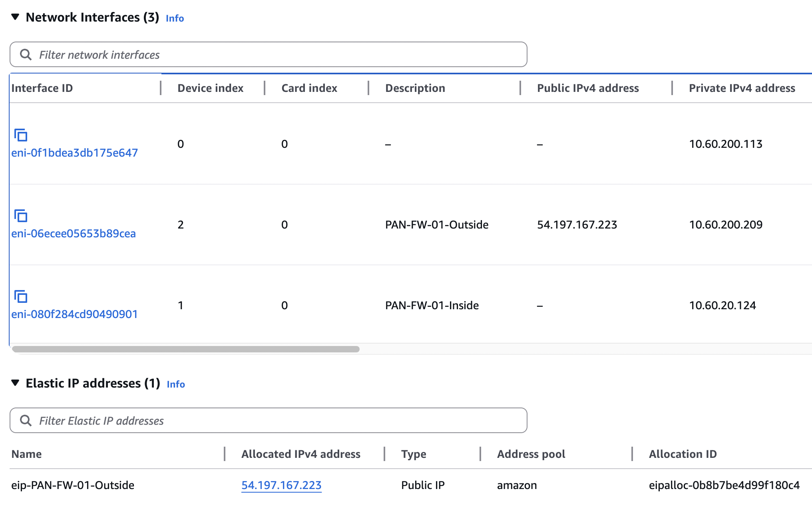Image resolution: width=812 pixels, height=509 pixels.
Task: Copy interface ID eni-0f1bdea3db175e647
Action: click(x=21, y=135)
